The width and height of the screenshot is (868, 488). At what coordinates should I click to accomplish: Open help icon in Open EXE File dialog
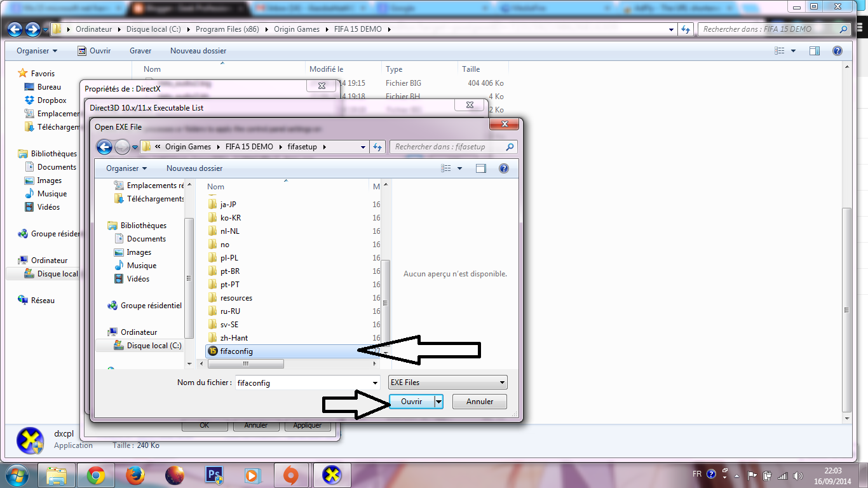coord(504,168)
